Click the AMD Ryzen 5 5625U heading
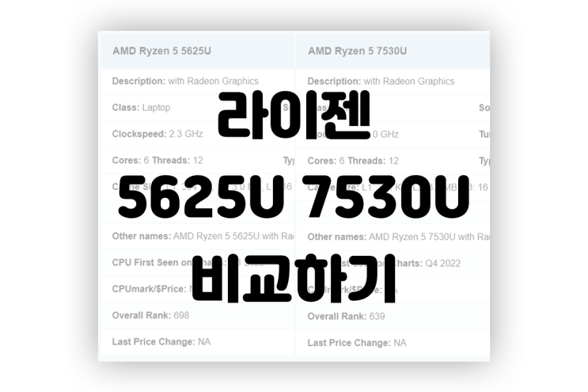 161,51
